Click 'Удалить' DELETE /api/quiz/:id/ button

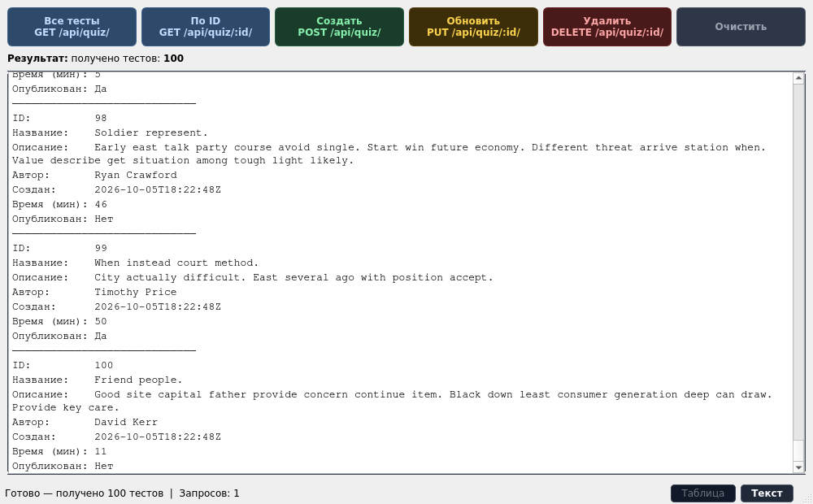tap(607, 27)
